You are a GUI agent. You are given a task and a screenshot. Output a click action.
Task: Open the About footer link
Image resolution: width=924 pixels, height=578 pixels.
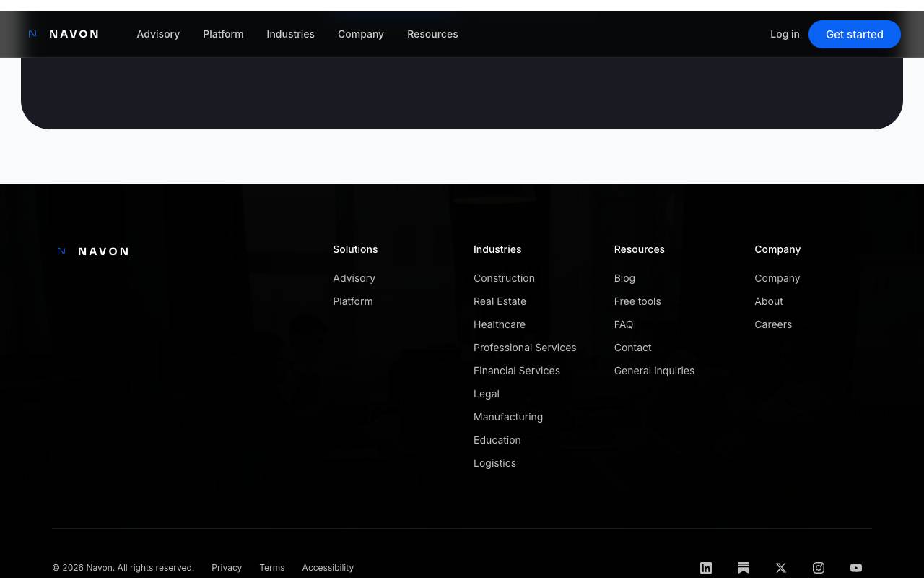point(769,301)
